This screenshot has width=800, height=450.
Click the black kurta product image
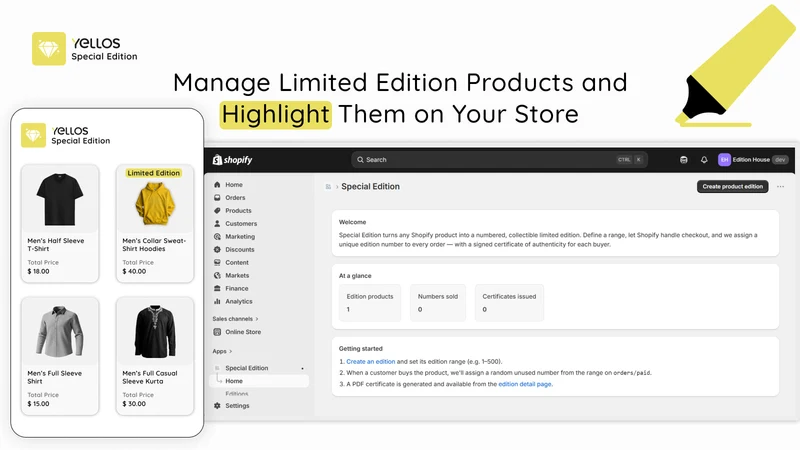155,332
